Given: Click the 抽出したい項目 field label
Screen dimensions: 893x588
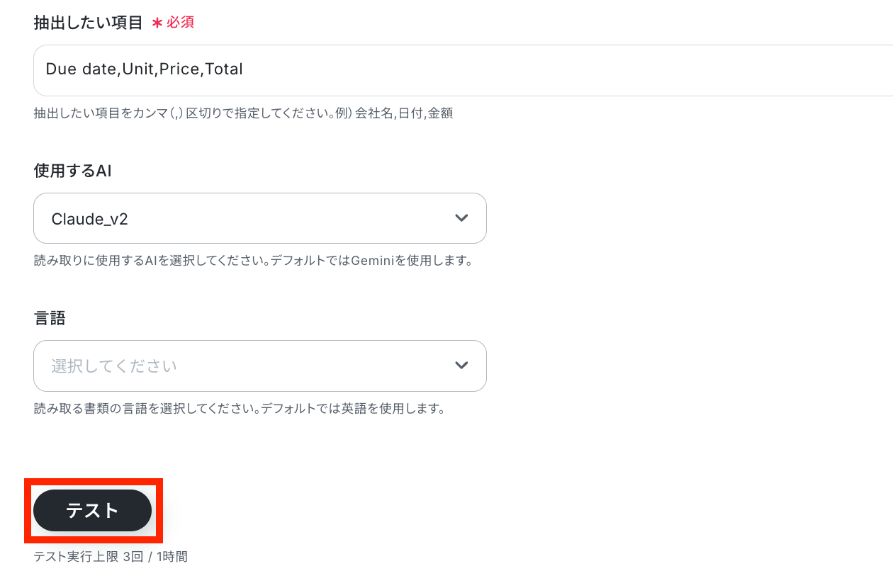Looking at the screenshot, I should point(89,23).
